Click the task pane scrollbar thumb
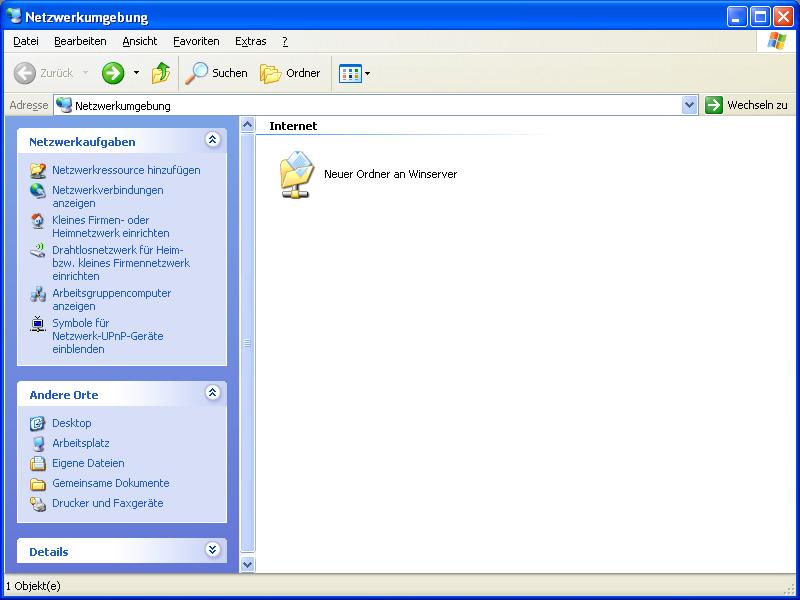 pos(247,343)
